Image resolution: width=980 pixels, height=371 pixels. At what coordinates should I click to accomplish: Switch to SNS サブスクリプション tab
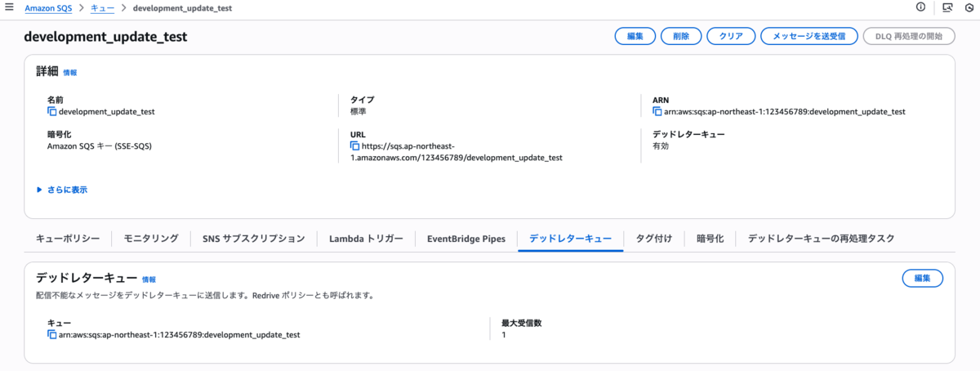254,239
